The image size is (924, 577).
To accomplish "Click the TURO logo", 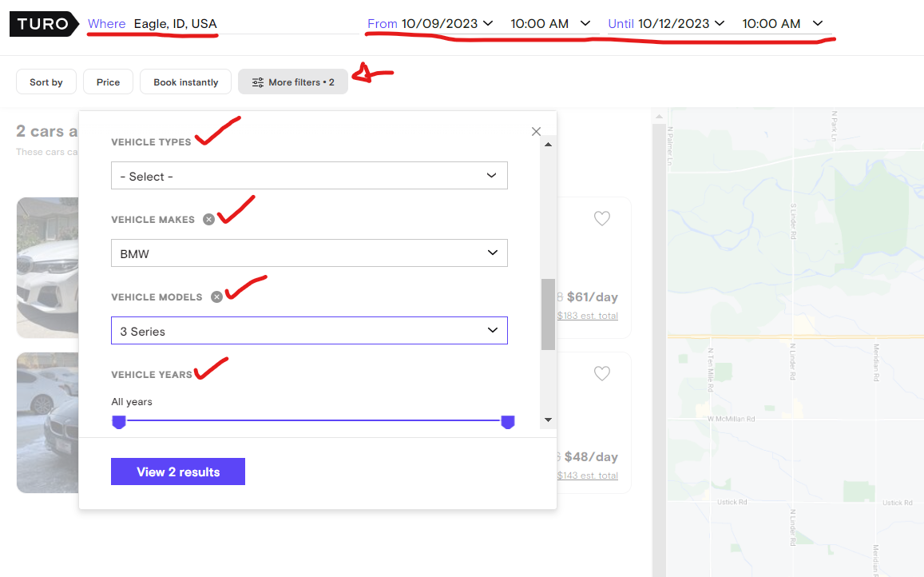I will (44, 24).
